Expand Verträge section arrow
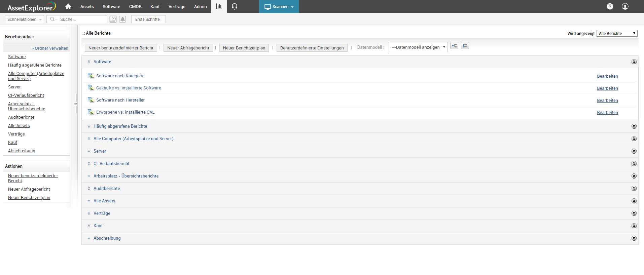Viewport: 644px width, 275px height. tap(634, 213)
